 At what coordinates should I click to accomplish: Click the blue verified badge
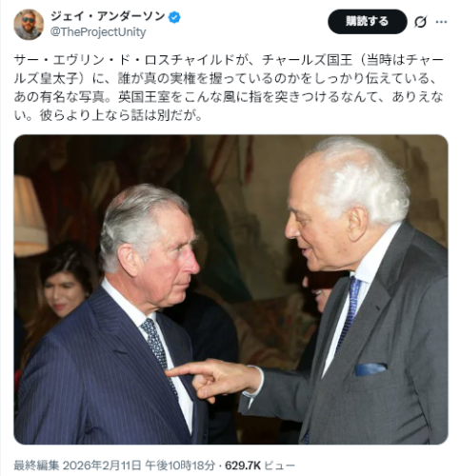tap(174, 17)
